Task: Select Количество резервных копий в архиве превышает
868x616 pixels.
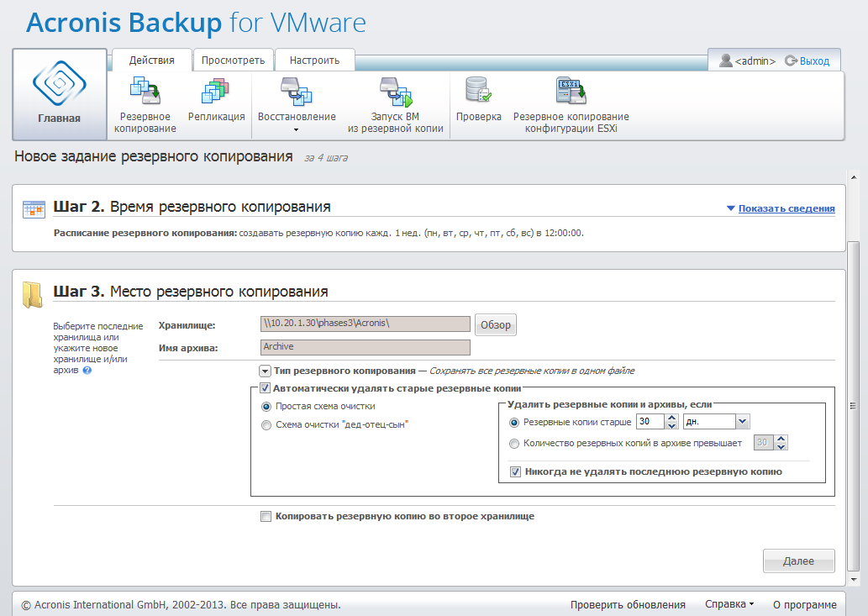Action: pos(514,444)
